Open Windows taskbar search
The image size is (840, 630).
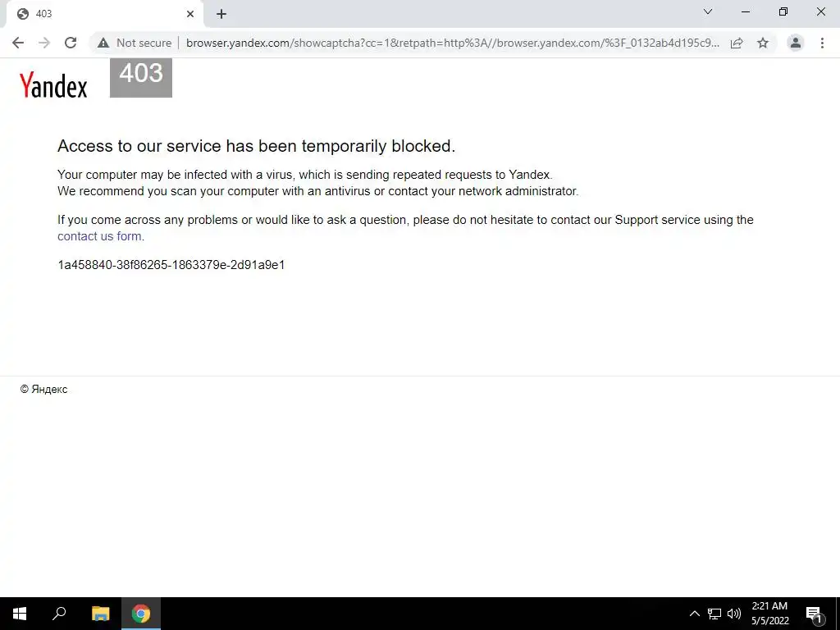coord(59,614)
